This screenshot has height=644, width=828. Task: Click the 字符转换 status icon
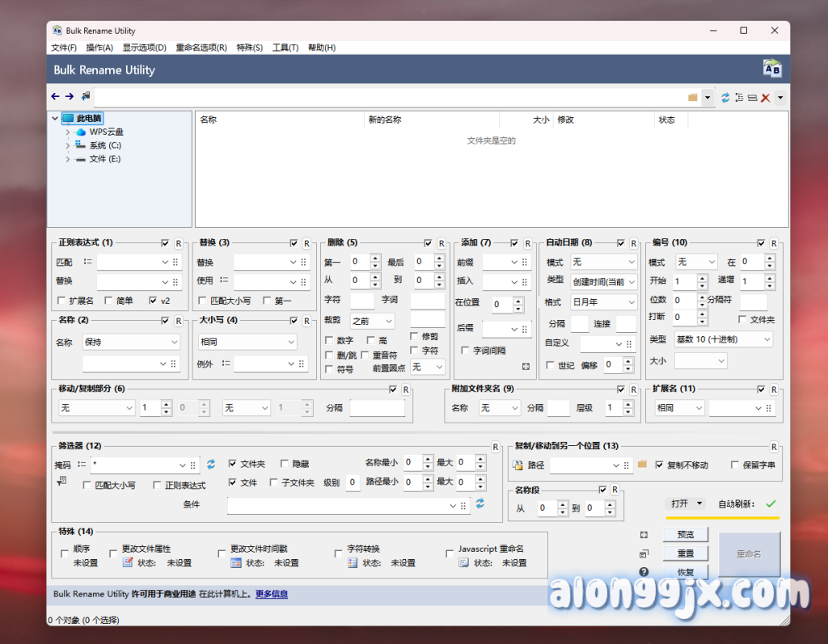[353, 563]
